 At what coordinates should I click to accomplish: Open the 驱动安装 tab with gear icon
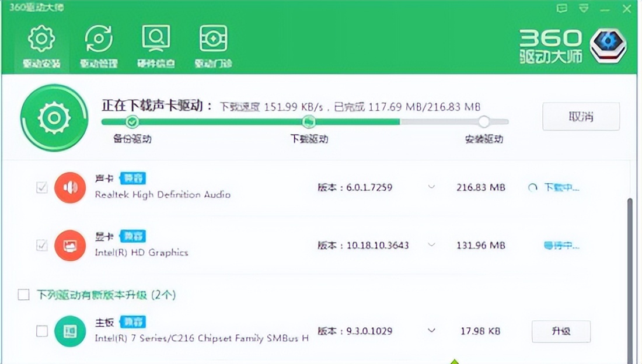click(x=41, y=47)
